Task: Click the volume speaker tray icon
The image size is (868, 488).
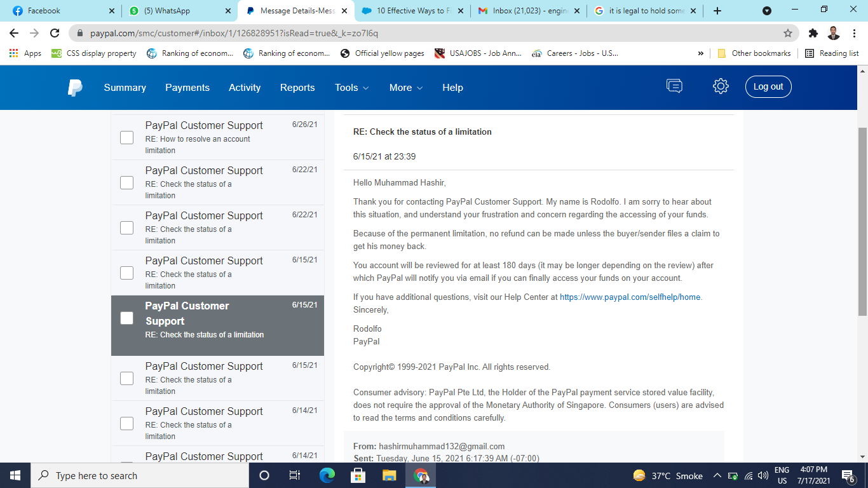Action: coord(763,475)
